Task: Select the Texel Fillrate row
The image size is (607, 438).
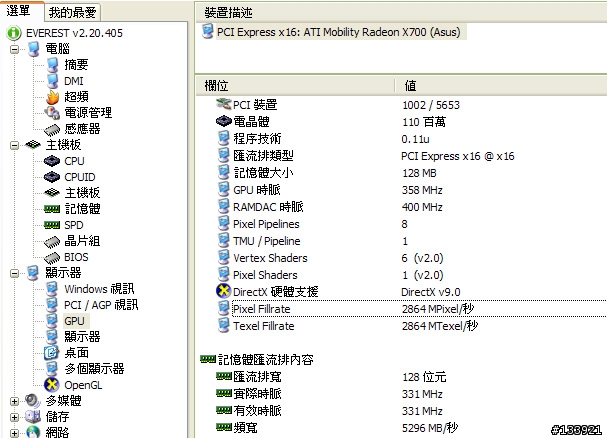Action: [x=411, y=326]
